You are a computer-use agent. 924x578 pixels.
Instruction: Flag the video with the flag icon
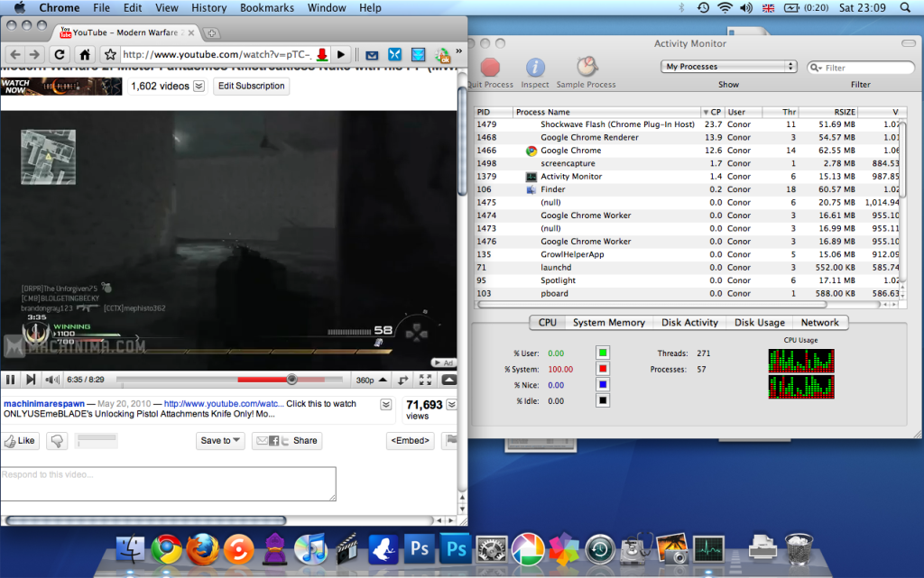click(451, 440)
